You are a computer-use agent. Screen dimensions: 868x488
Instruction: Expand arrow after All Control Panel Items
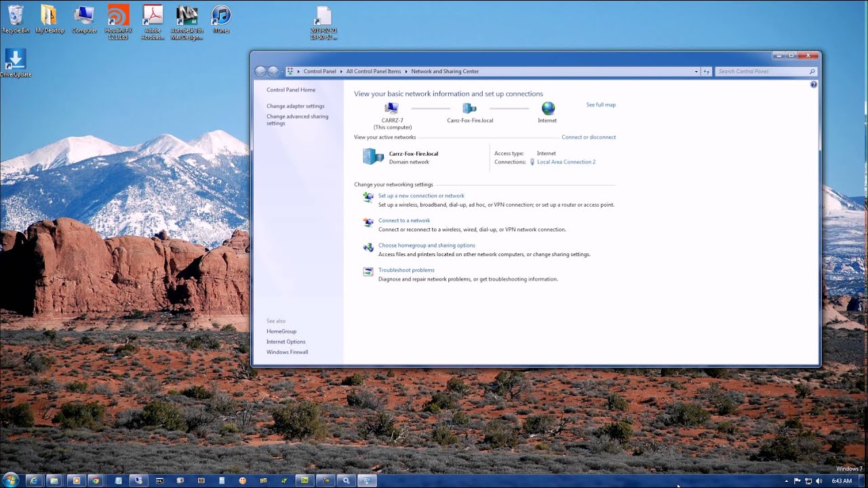(406, 71)
